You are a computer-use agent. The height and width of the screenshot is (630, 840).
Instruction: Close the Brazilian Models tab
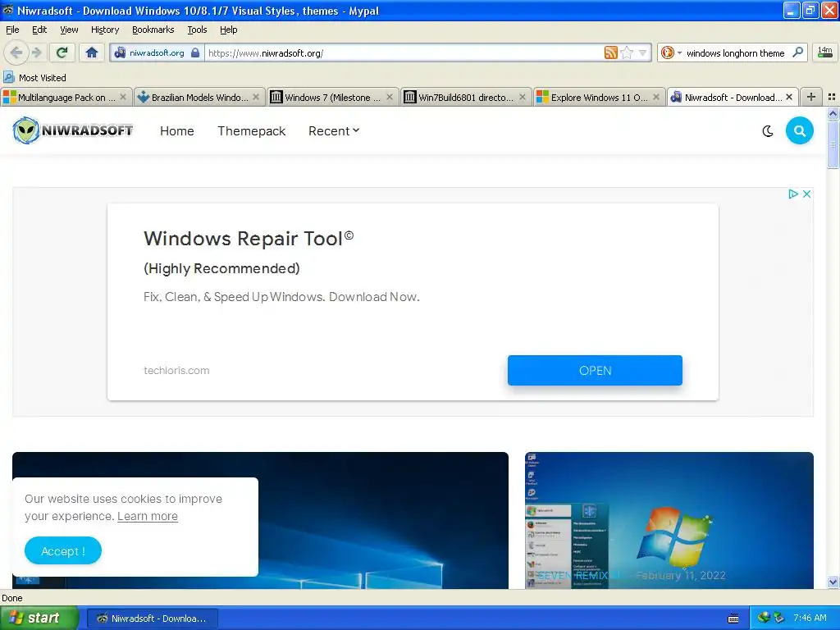coord(256,97)
